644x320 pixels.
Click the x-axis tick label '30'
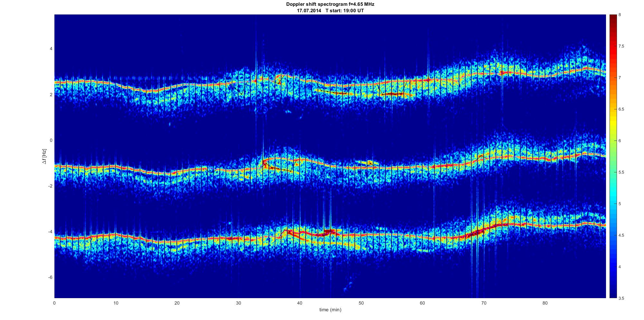[x=238, y=303]
